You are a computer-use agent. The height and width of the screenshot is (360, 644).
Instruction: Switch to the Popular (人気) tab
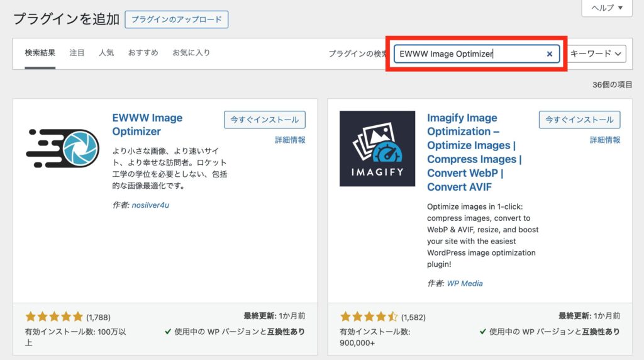(x=106, y=53)
